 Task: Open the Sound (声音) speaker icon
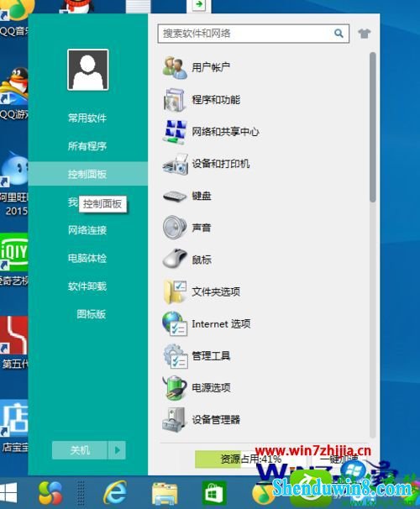(x=175, y=228)
